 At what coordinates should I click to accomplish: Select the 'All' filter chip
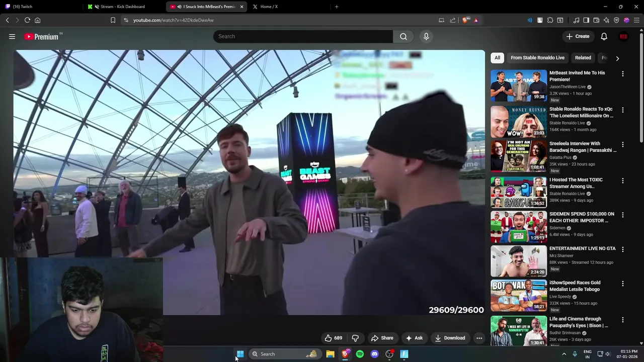tap(497, 58)
